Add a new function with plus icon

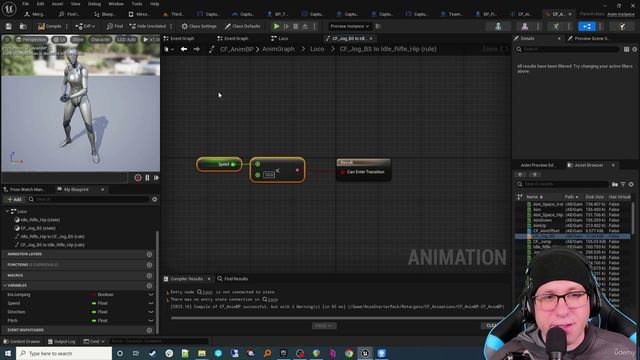(149, 265)
